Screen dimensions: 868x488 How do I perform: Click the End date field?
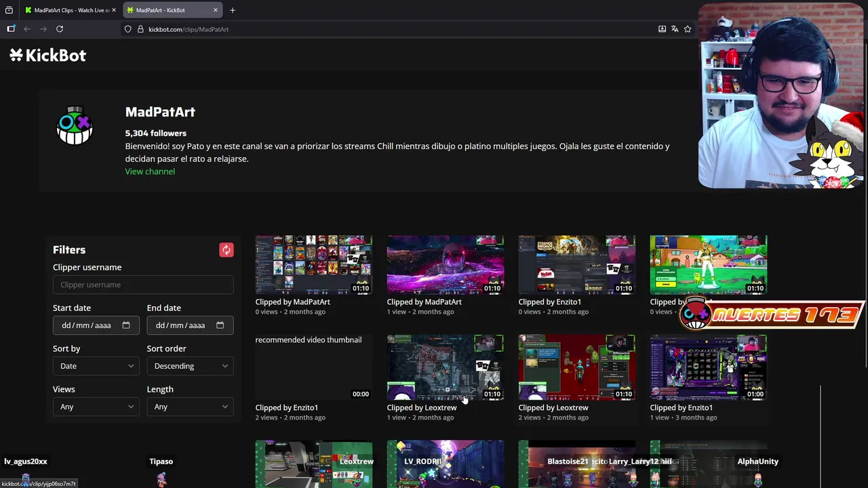tap(190, 325)
